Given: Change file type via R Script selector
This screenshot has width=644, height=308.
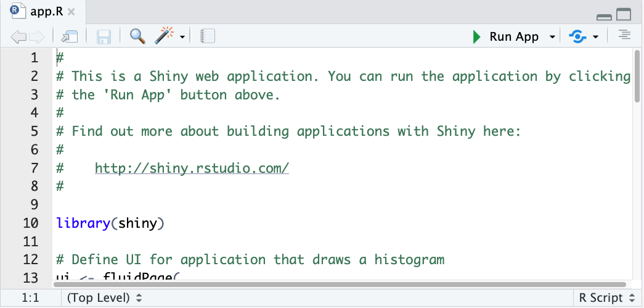Looking at the screenshot, I should 606,298.
